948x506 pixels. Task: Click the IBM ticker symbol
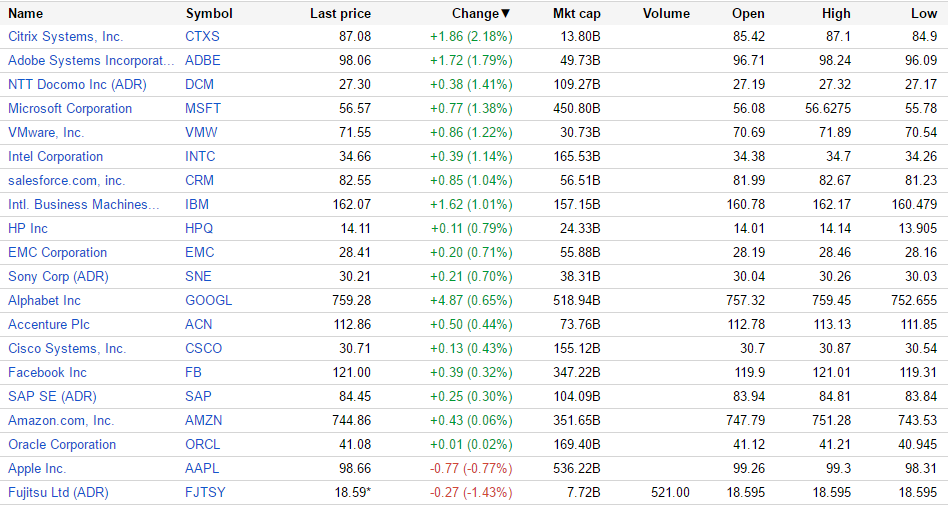coord(197,204)
